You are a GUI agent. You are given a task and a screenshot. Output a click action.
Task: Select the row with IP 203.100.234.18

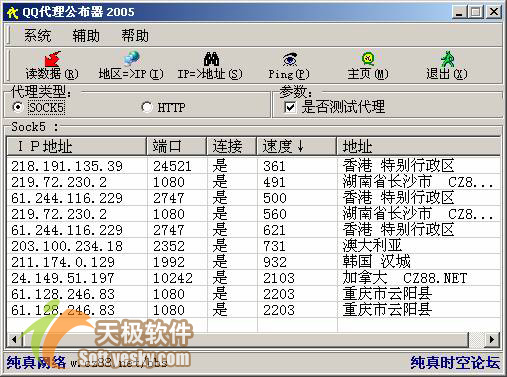[x=253, y=246]
